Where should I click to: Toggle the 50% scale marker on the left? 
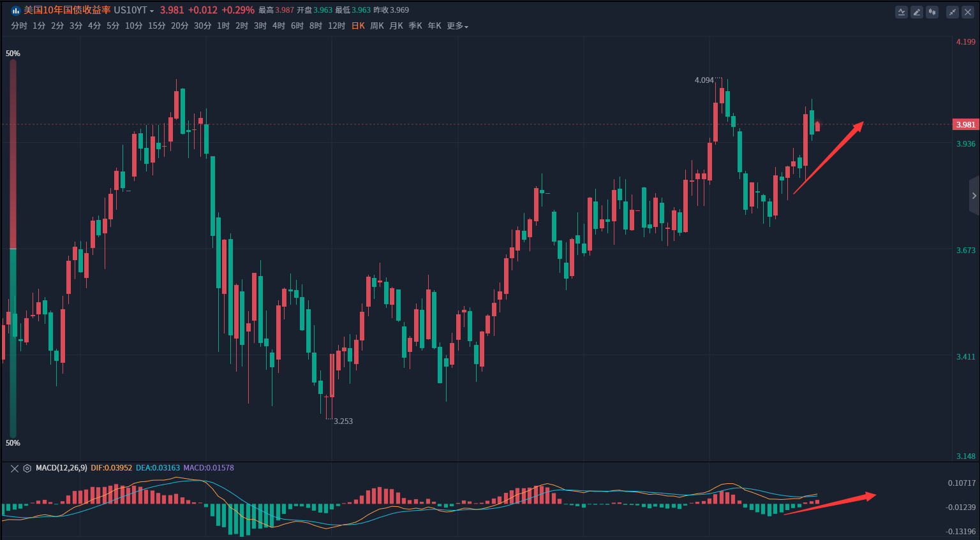12,54
